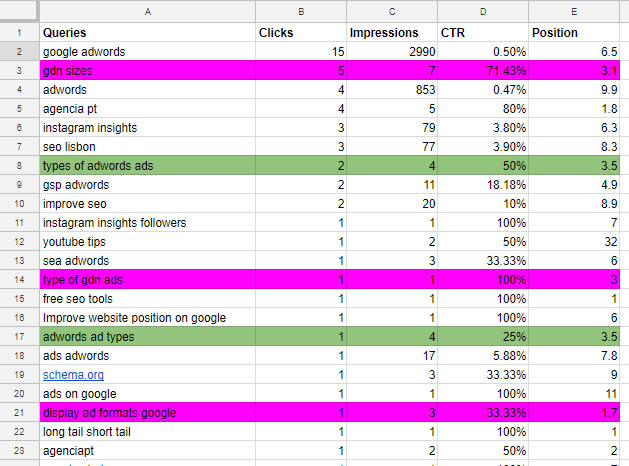Select the 'display ad formats google' cell
The height and width of the screenshot is (466, 629).
pyautogui.click(x=148, y=413)
